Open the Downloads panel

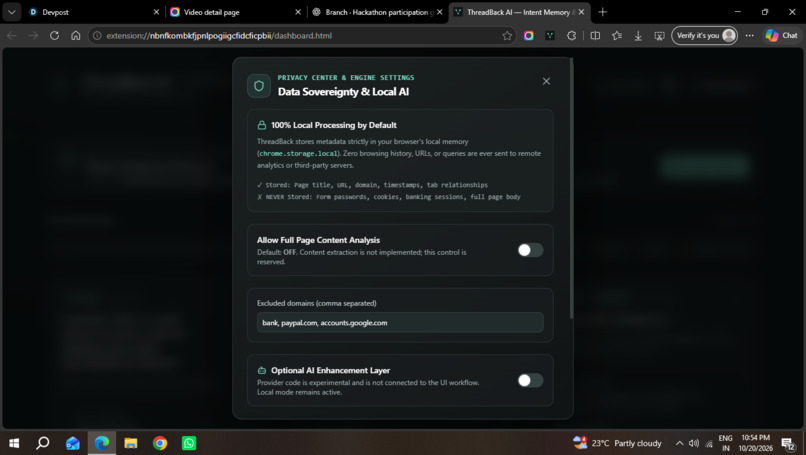pos(638,35)
